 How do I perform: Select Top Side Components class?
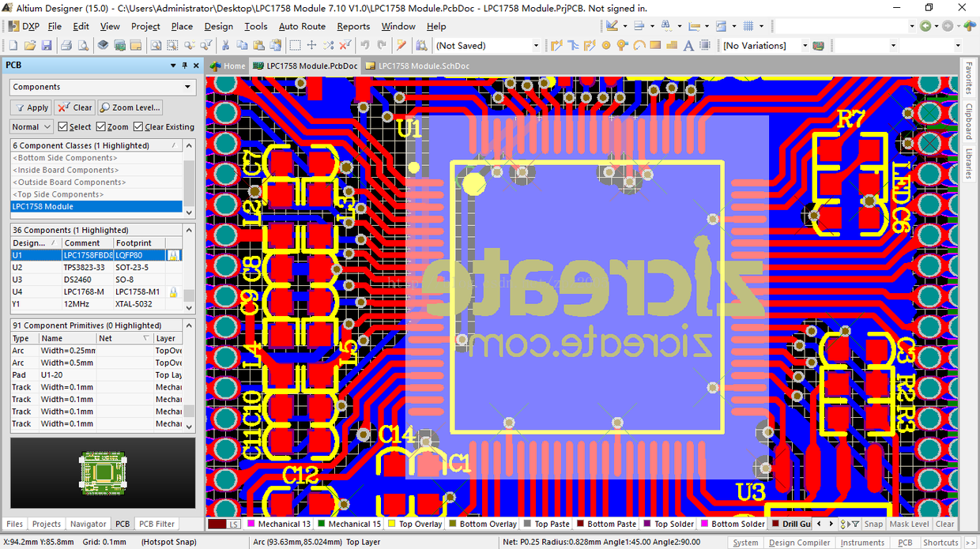point(96,194)
